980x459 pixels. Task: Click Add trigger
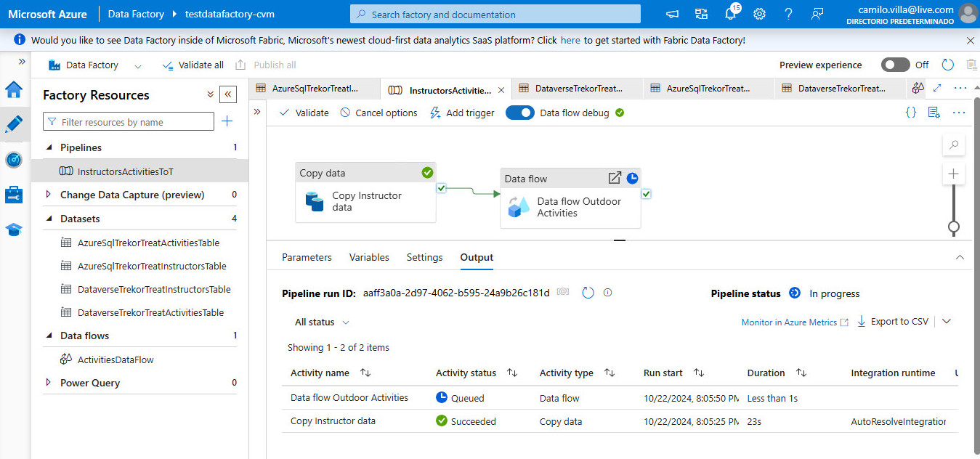point(462,113)
